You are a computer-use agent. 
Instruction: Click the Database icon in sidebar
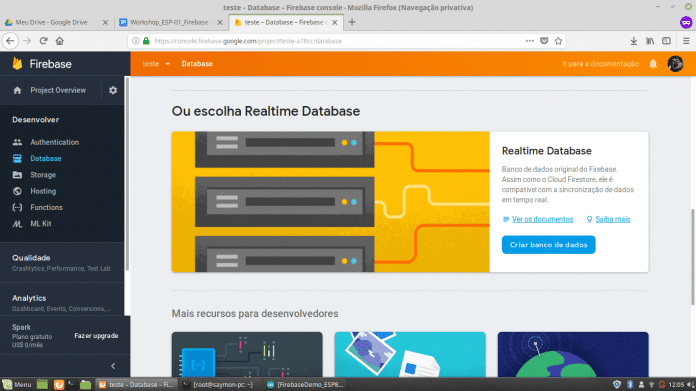(17, 158)
